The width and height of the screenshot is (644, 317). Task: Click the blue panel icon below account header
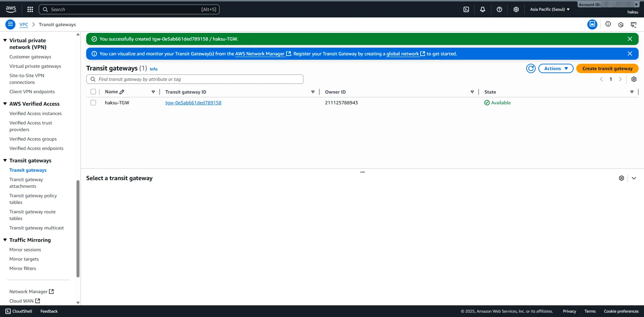592,24
